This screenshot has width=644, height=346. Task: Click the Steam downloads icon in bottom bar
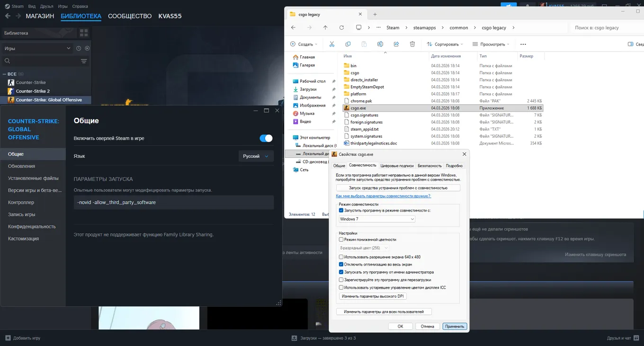pos(294,338)
